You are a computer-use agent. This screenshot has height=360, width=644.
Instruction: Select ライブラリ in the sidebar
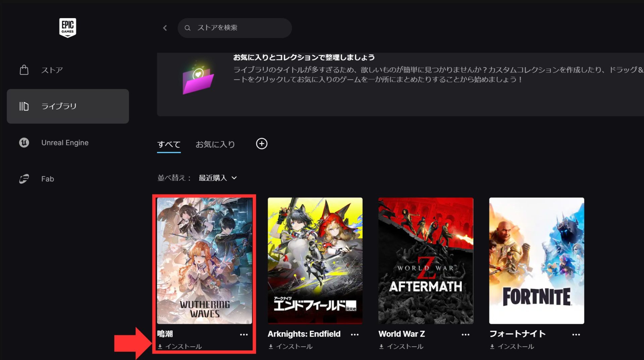(59, 106)
